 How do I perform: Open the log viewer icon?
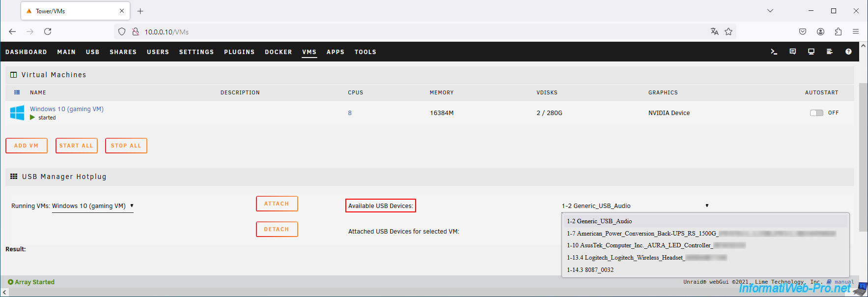coord(830,52)
